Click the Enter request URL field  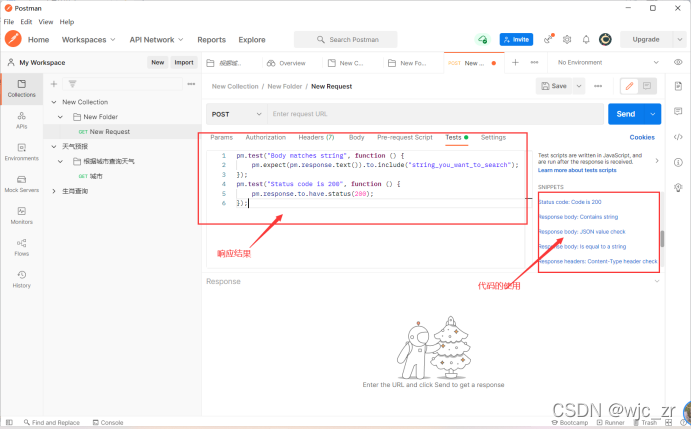(x=435, y=114)
